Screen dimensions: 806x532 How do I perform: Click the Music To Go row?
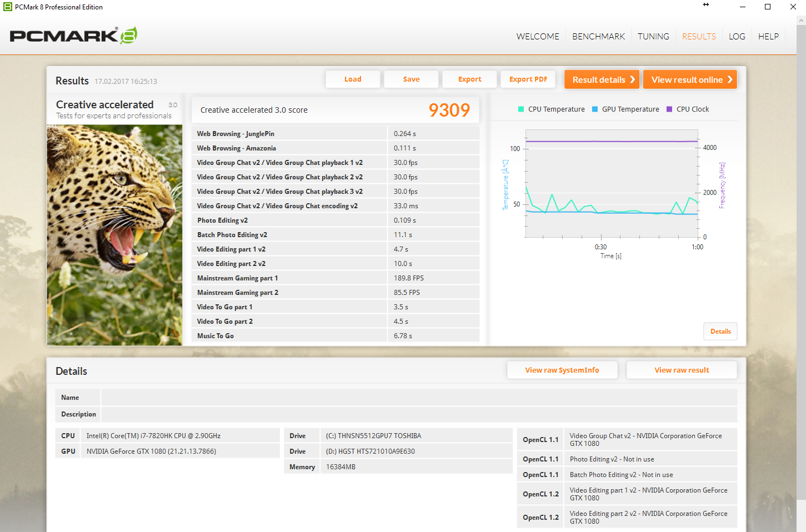336,336
